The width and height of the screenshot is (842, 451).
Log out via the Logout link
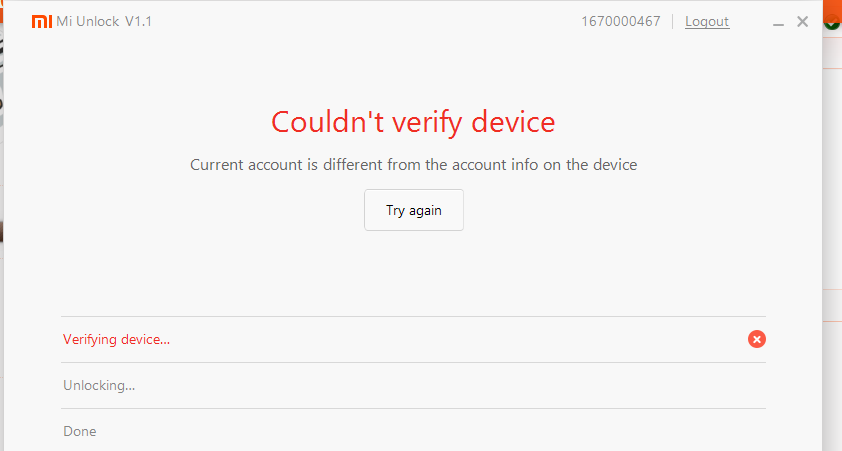coord(707,21)
